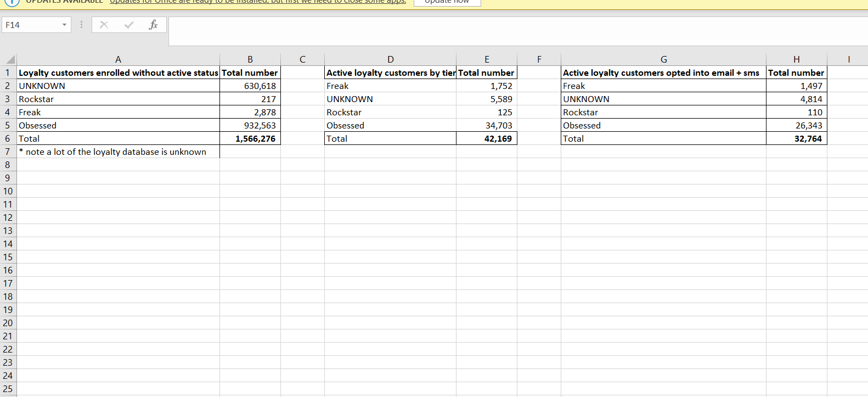Click the Enter checkmark icon in formula bar
This screenshot has height=397, width=868.
click(129, 25)
